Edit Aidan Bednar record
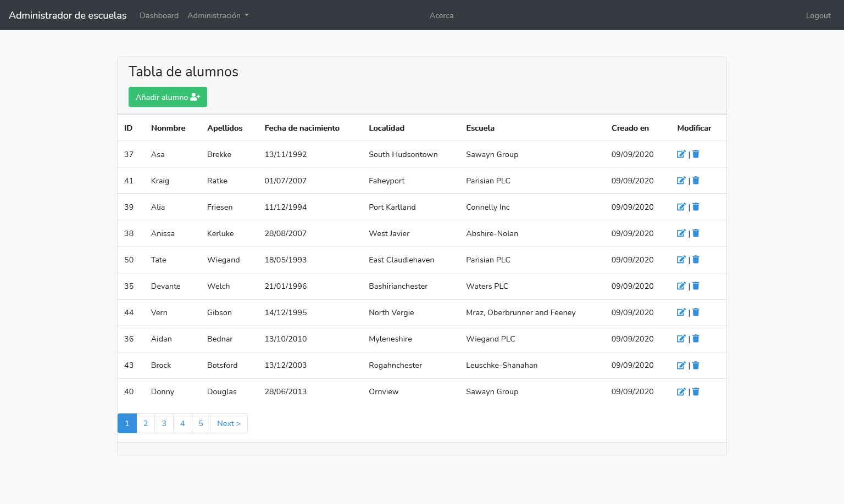Image resolution: width=844 pixels, height=504 pixels. pyautogui.click(x=681, y=339)
